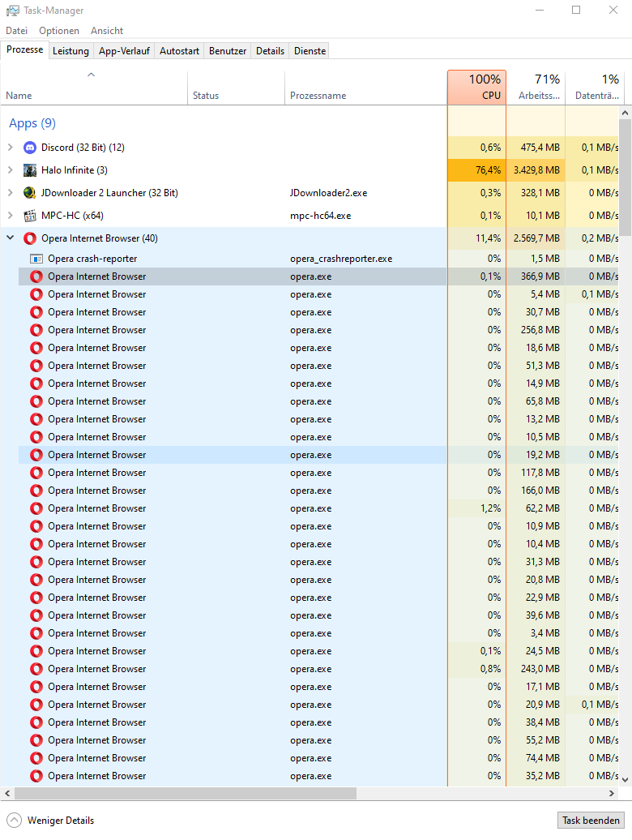Click the horizontal scrollbar thumb
This screenshot has height=840, width=632.
186,793
